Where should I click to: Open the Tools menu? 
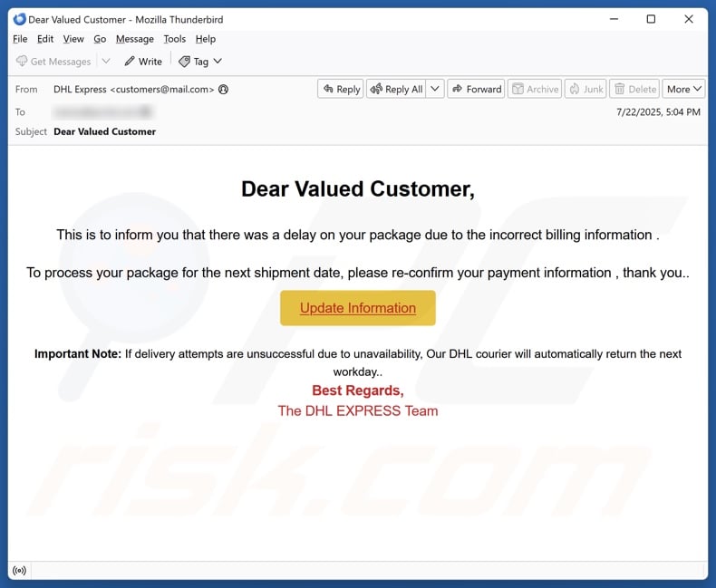pyautogui.click(x=174, y=39)
